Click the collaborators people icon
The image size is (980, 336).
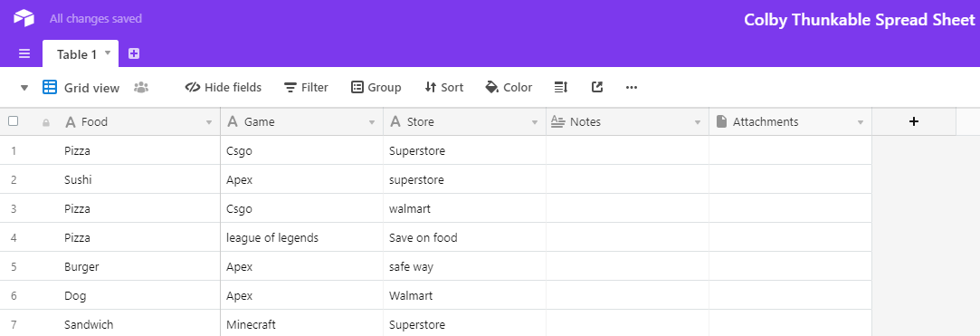141,87
